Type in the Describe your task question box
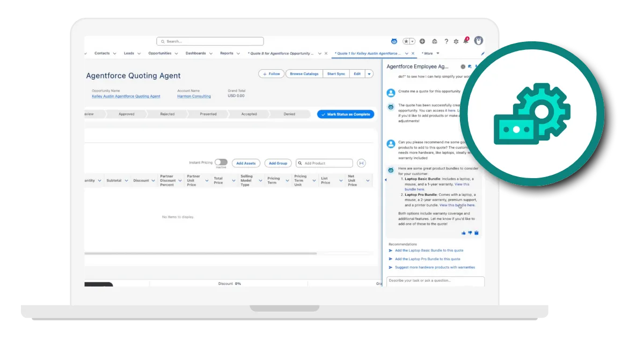 [435, 281]
